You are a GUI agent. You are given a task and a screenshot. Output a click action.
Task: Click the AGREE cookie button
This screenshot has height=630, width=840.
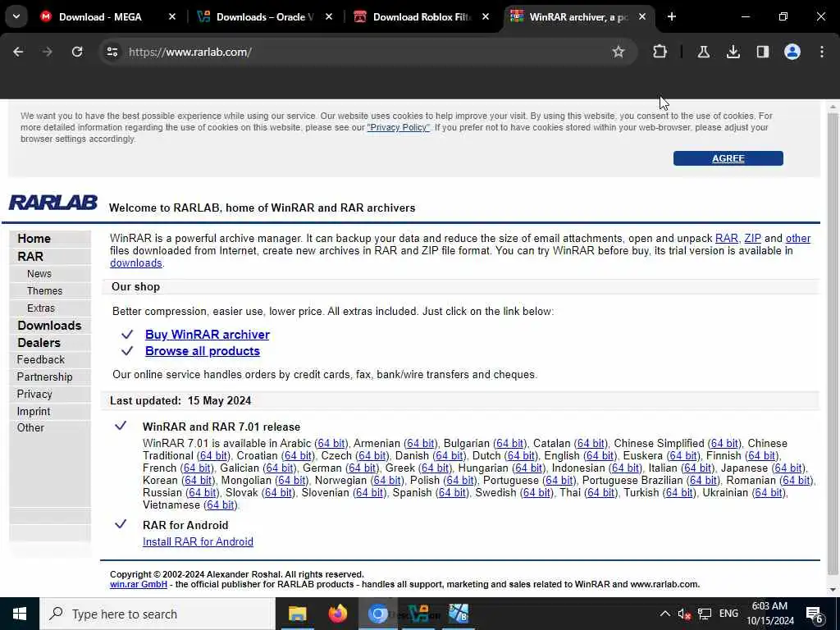(728, 158)
